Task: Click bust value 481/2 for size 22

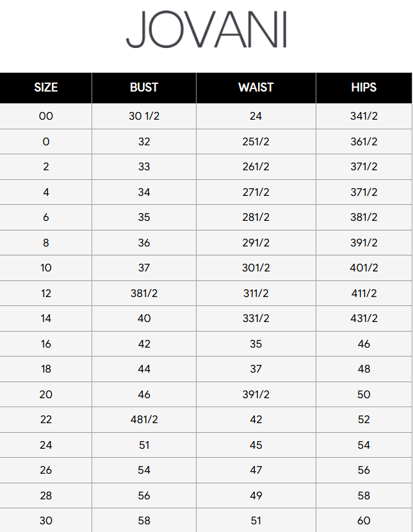Action: [144, 419]
